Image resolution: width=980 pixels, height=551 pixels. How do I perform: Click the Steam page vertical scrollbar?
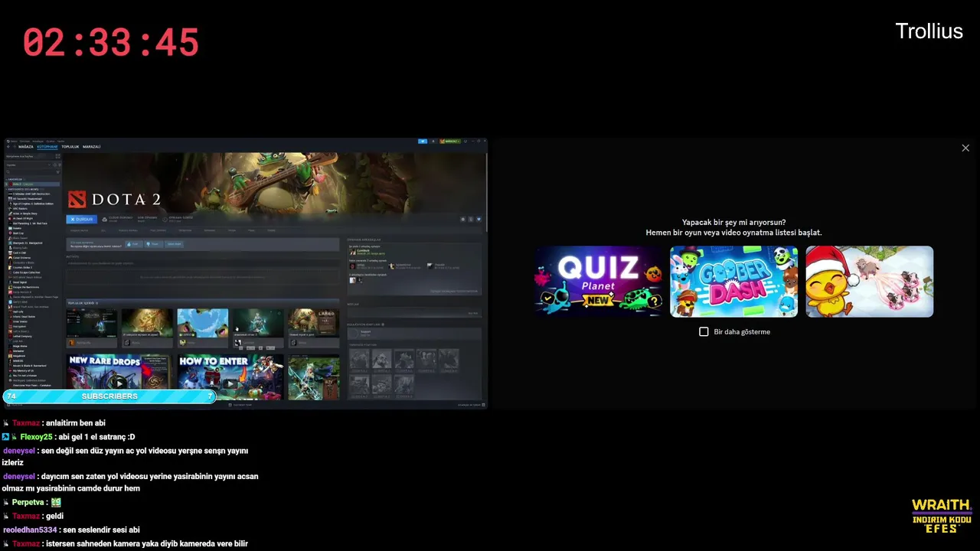pyautogui.click(x=486, y=192)
